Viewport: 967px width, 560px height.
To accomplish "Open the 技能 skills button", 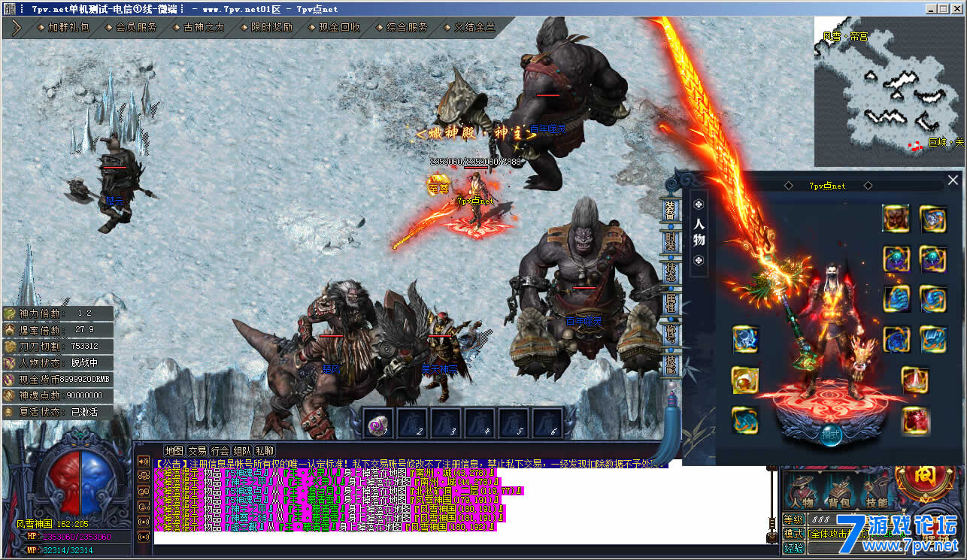I will click(x=875, y=490).
